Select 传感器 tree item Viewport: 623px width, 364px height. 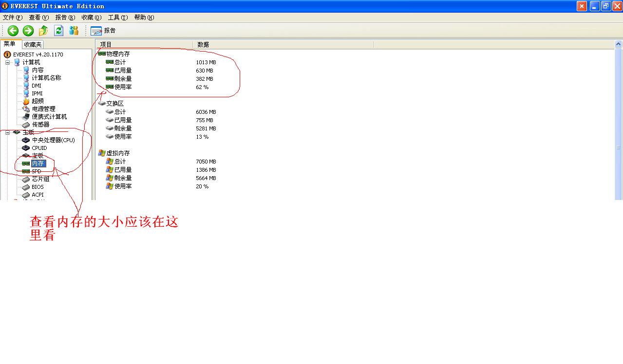coord(41,125)
